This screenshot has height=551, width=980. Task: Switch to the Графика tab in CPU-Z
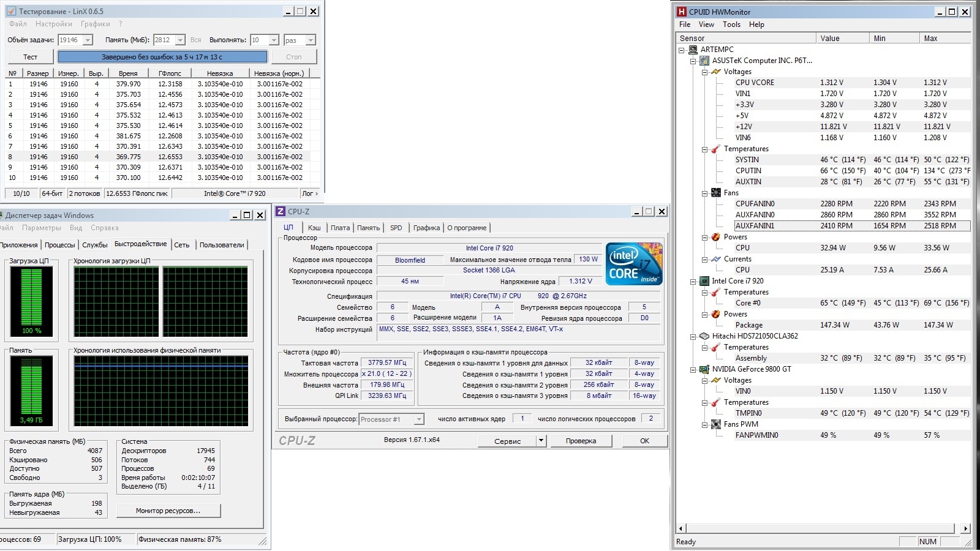point(426,228)
